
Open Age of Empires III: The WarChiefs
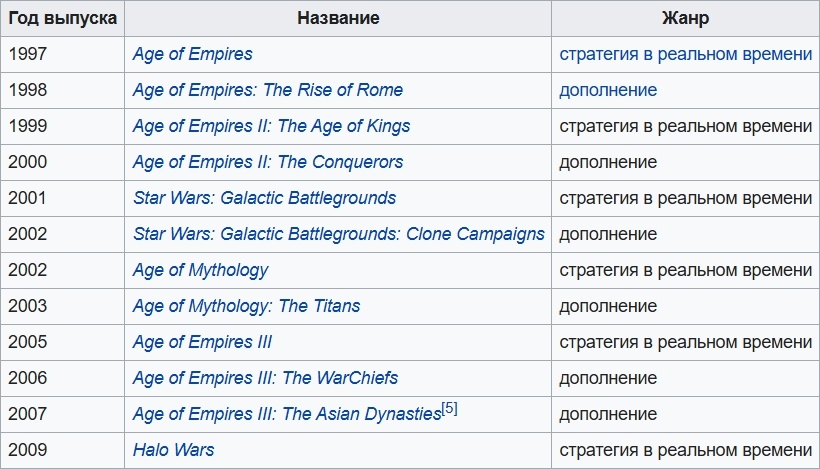point(265,378)
